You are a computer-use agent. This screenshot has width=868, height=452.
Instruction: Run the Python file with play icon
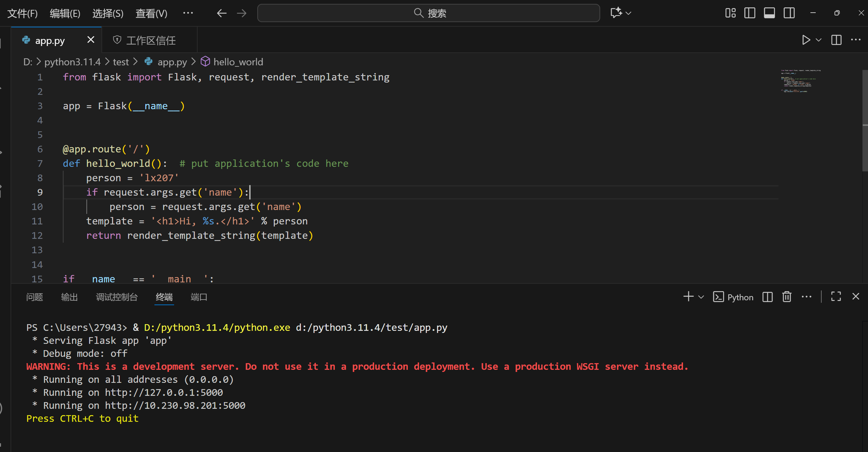coord(806,40)
